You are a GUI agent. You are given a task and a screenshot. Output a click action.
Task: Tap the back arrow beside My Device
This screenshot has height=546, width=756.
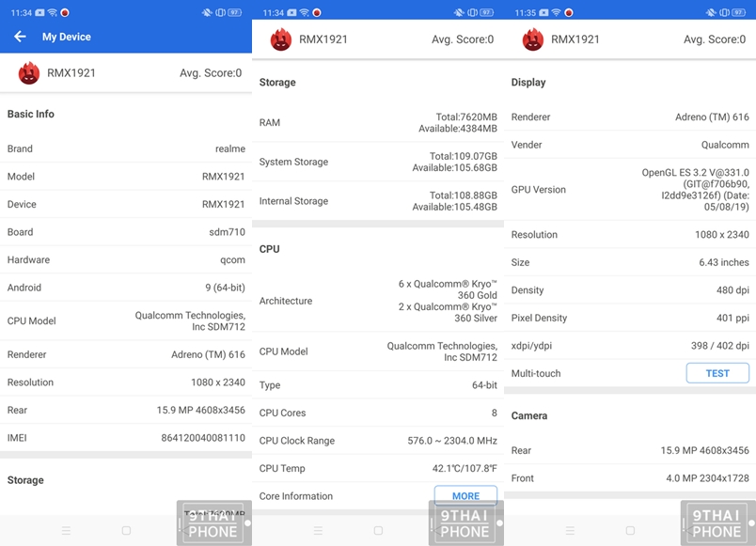click(20, 37)
